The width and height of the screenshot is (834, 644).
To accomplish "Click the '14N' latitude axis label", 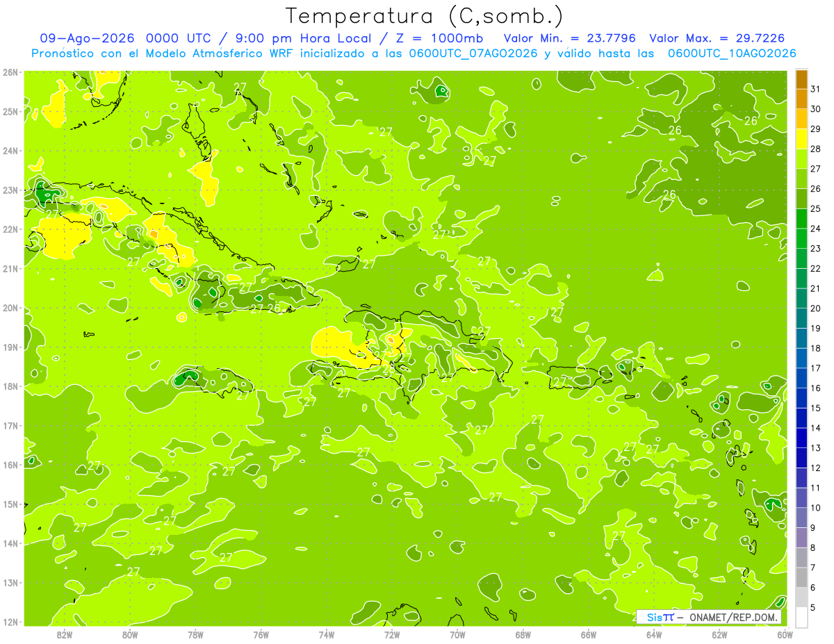I will [x=10, y=543].
